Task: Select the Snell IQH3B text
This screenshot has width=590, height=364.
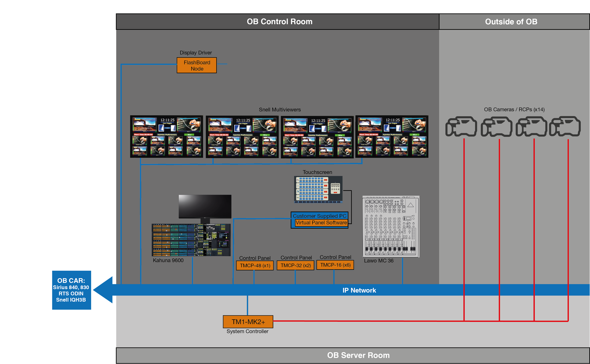Action: click(71, 300)
